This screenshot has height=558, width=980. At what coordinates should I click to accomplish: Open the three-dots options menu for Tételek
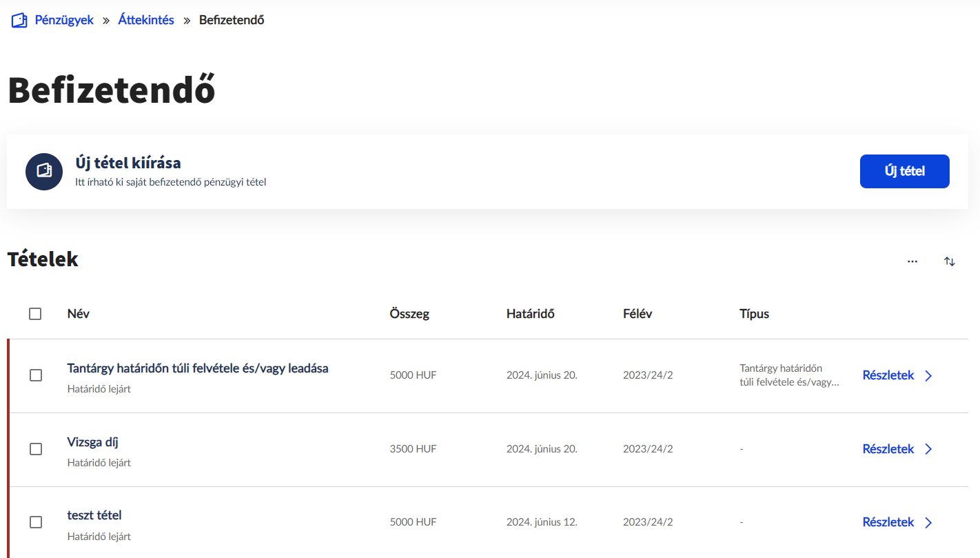912,261
